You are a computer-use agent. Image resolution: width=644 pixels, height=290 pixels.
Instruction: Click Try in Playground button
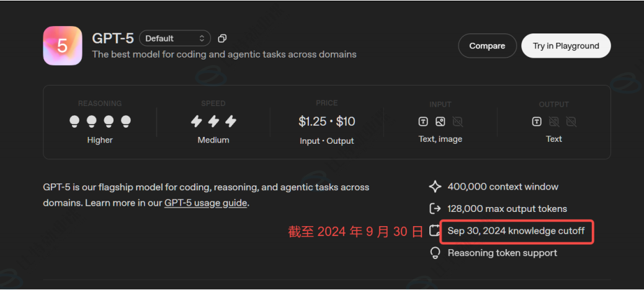pos(566,46)
